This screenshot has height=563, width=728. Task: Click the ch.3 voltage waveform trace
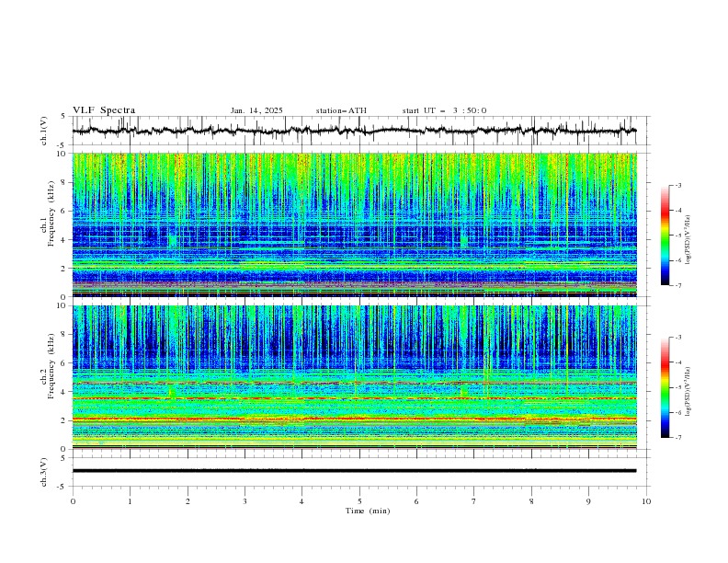click(354, 471)
